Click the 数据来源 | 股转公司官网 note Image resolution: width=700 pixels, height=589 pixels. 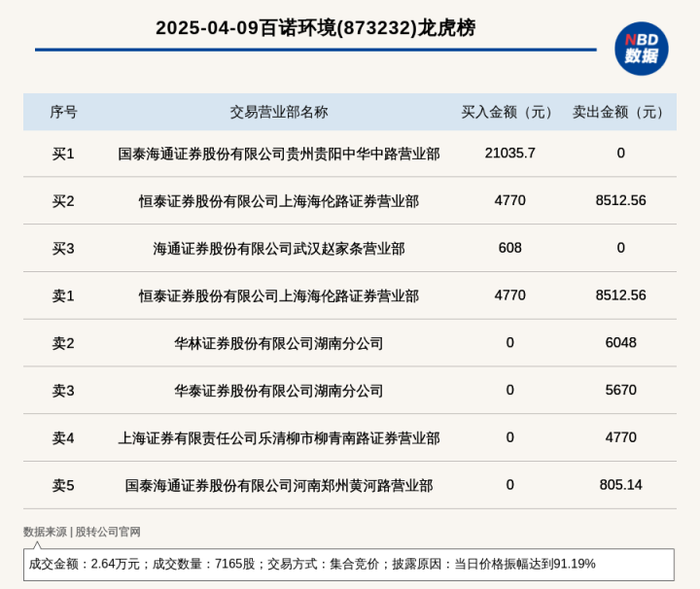click(82, 532)
